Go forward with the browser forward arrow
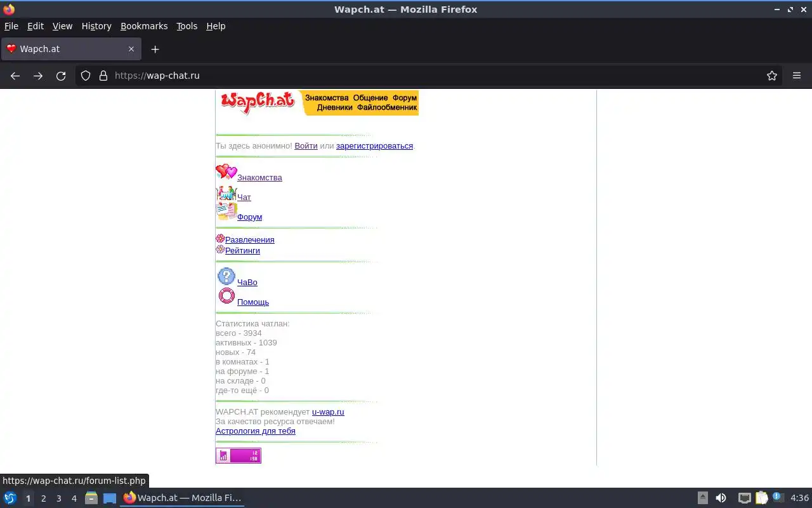 [x=38, y=76]
